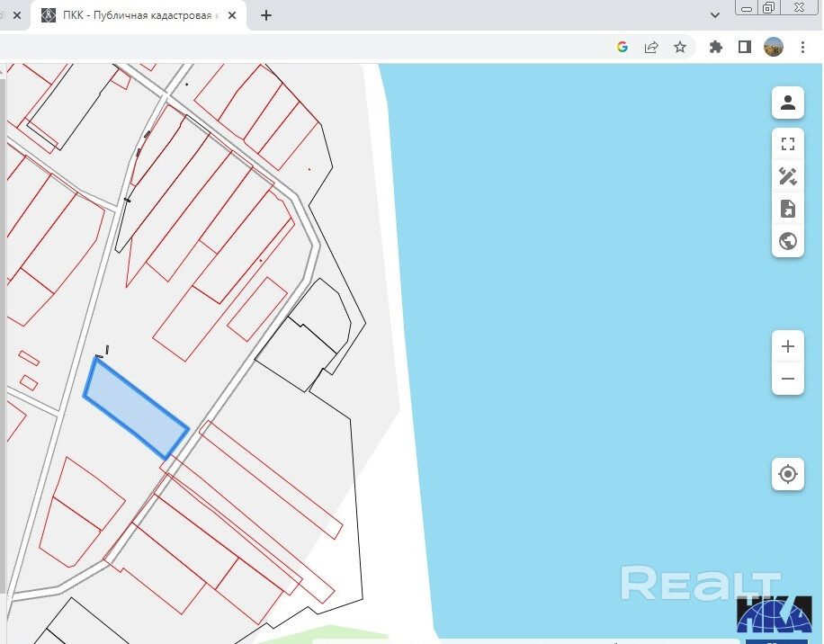Open the measurement tools (ruler and pencil)
Viewport: 824px width, 644px height.
787,176
